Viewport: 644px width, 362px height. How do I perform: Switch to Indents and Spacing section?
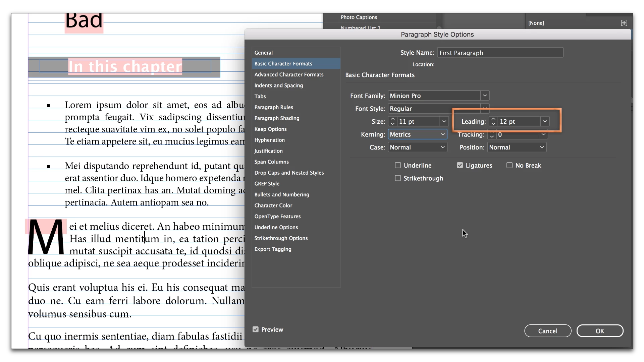tap(278, 85)
